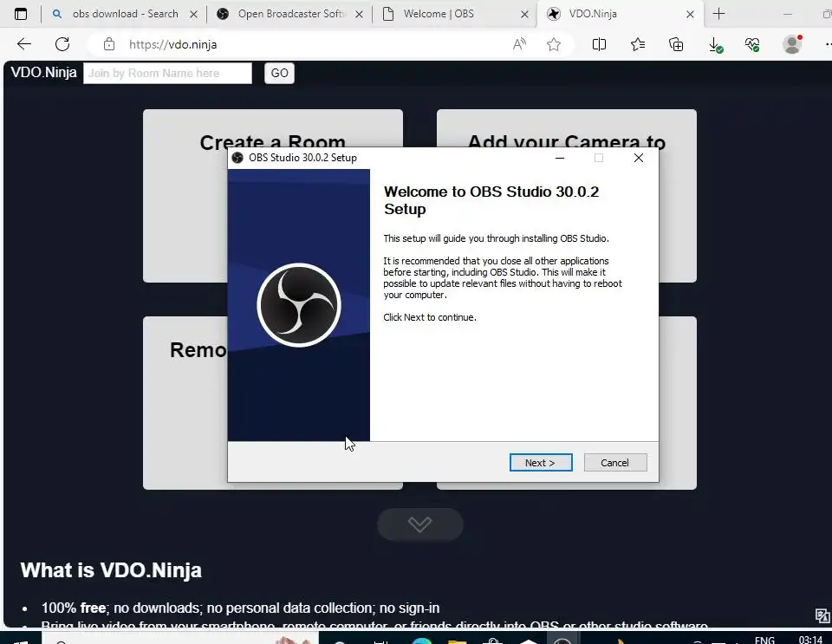Click the taskbar clock showing 03:14
The image size is (832, 644).
[x=810, y=640]
